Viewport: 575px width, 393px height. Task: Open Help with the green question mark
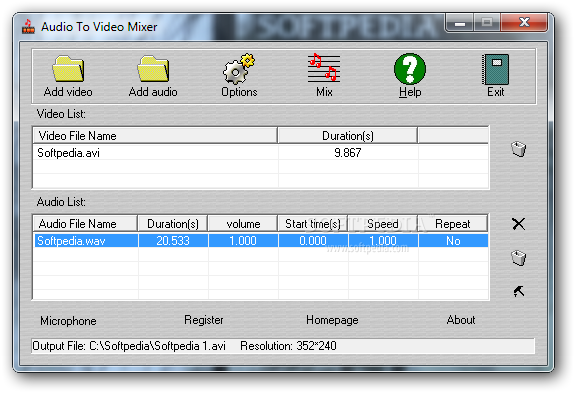coord(410,69)
